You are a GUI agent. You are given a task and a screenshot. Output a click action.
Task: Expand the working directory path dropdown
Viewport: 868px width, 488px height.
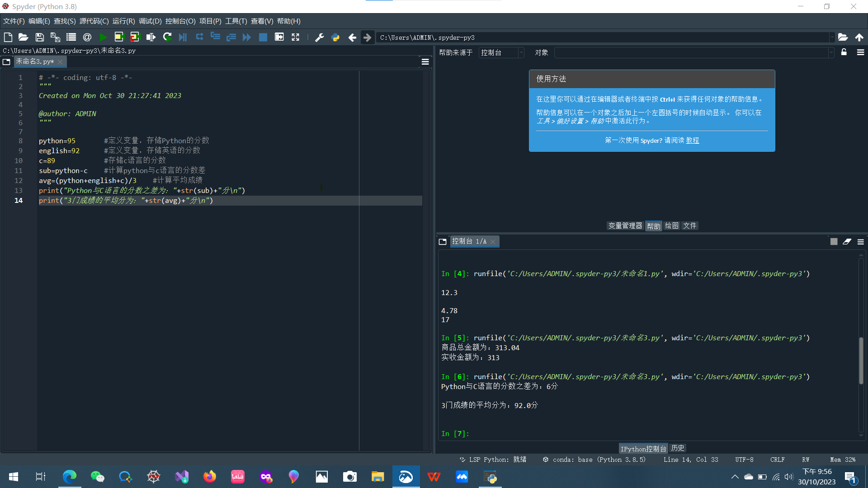pyautogui.click(x=831, y=38)
